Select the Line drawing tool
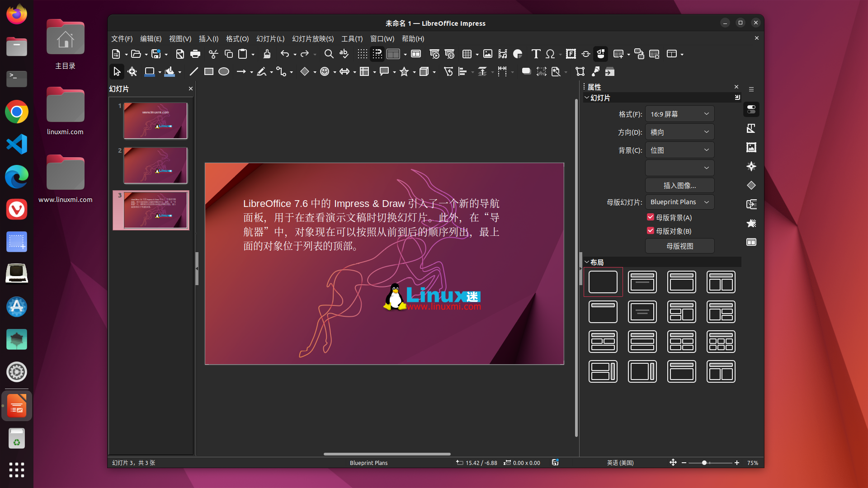 [x=193, y=71]
